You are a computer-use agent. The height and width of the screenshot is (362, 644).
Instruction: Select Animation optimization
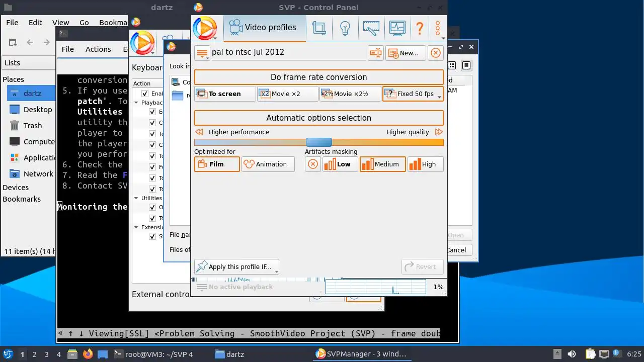pyautogui.click(x=268, y=164)
